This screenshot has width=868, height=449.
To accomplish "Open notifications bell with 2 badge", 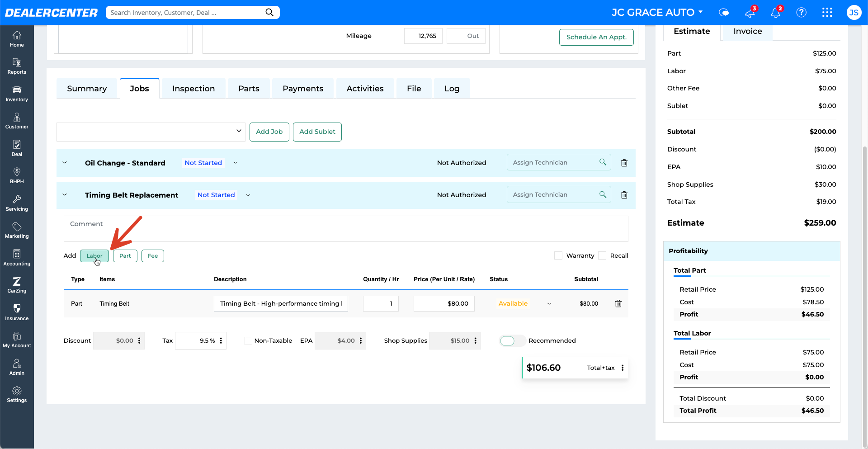I will [776, 12].
